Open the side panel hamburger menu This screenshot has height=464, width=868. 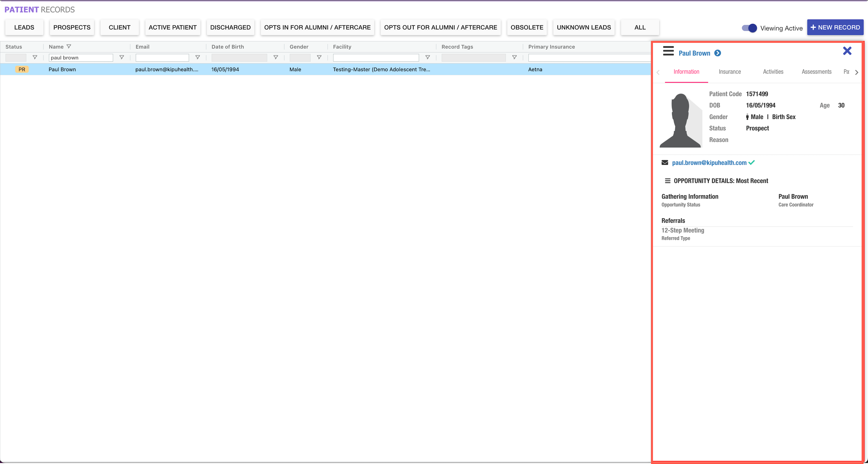tap(668, 51)
